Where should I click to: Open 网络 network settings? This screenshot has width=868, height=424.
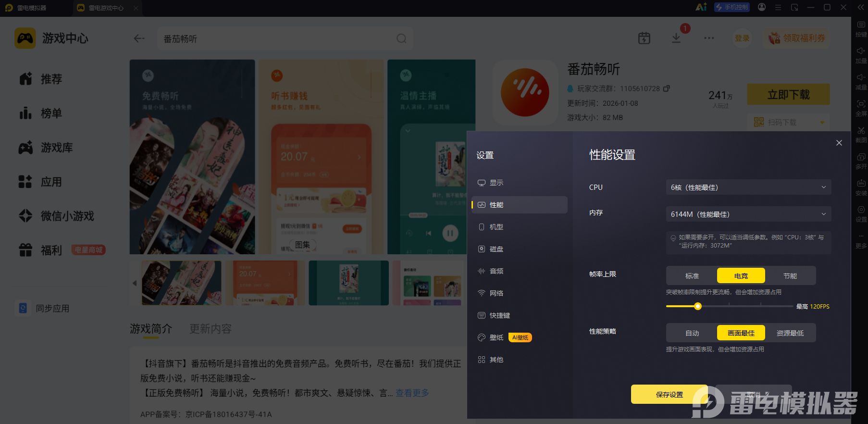pos(520,293)
